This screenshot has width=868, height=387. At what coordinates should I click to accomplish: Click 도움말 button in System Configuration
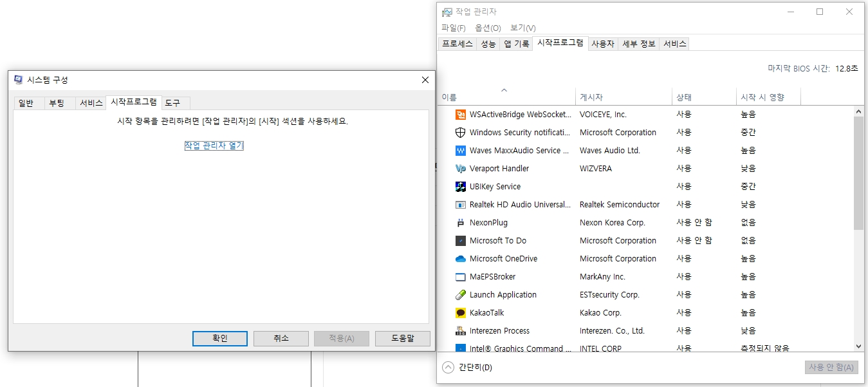pos(403,339)
